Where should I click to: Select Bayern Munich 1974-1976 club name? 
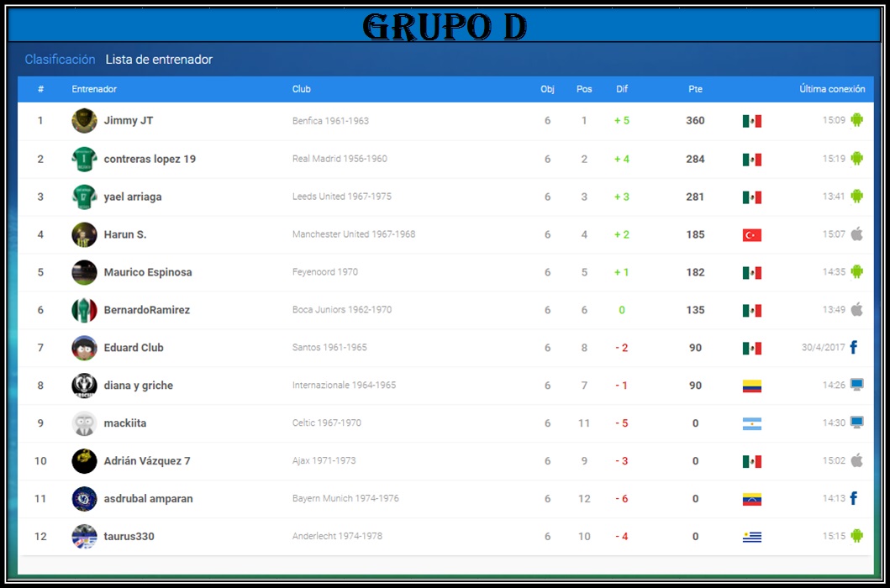coord(345,498)
